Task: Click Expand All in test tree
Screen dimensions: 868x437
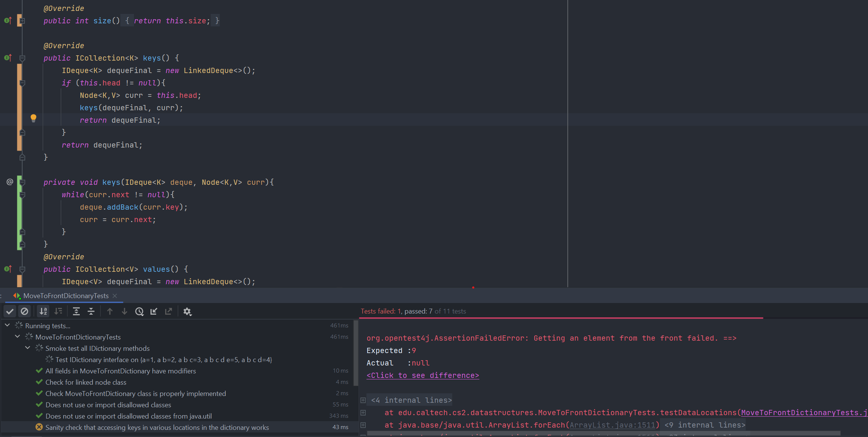Action: [76, 311]
